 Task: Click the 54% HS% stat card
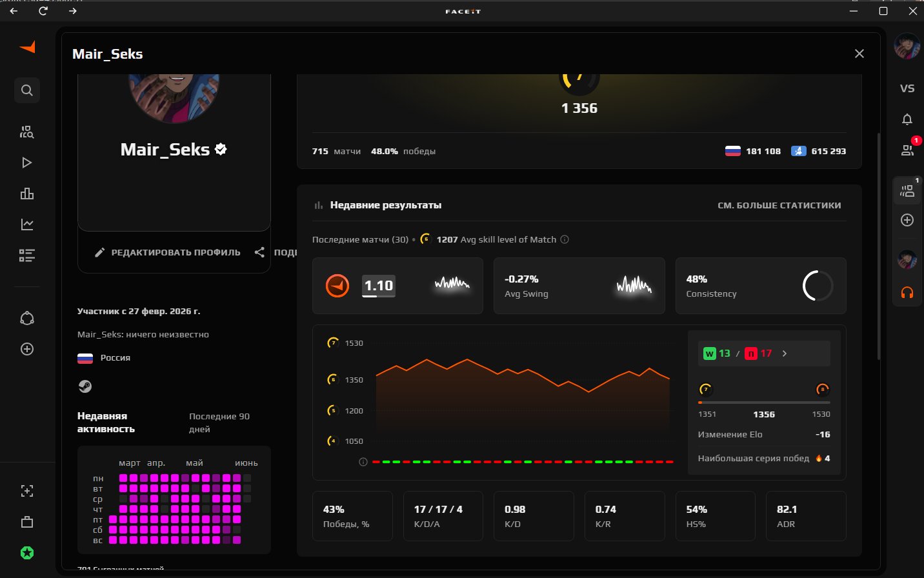tap(715, 516)
